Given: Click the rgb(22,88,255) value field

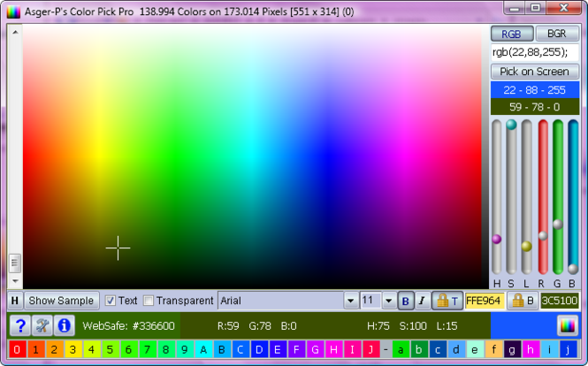Looking at the screenshot, I should pos(535,52).
